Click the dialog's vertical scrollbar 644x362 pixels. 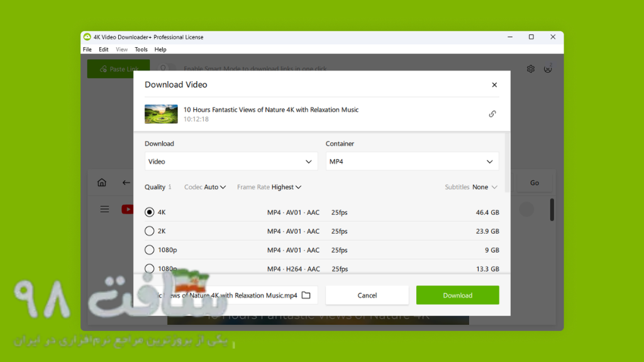coord(507,162)
